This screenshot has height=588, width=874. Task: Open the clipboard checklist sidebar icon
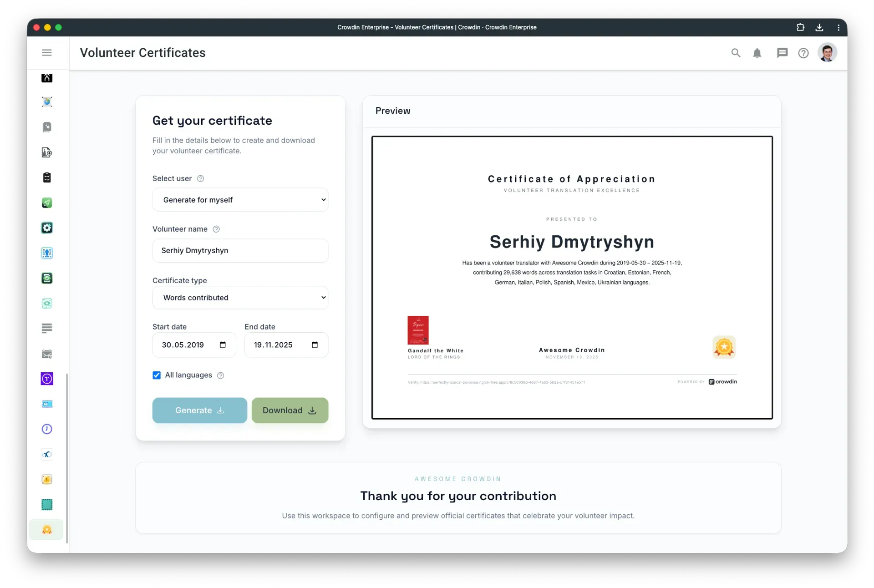click(x=47, y=177)
